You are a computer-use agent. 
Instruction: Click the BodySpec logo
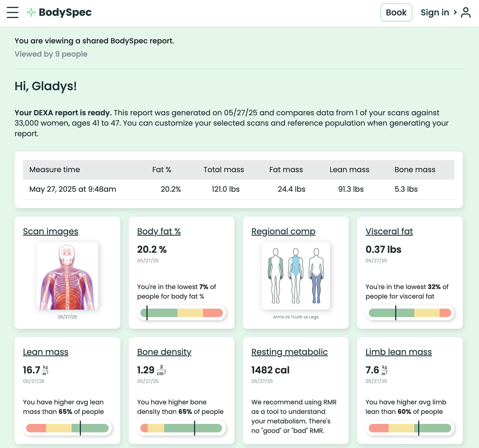point(59,12)
